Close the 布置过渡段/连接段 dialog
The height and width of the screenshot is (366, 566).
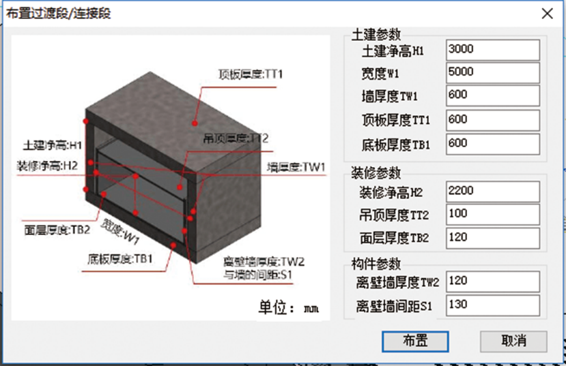point(547,14)
